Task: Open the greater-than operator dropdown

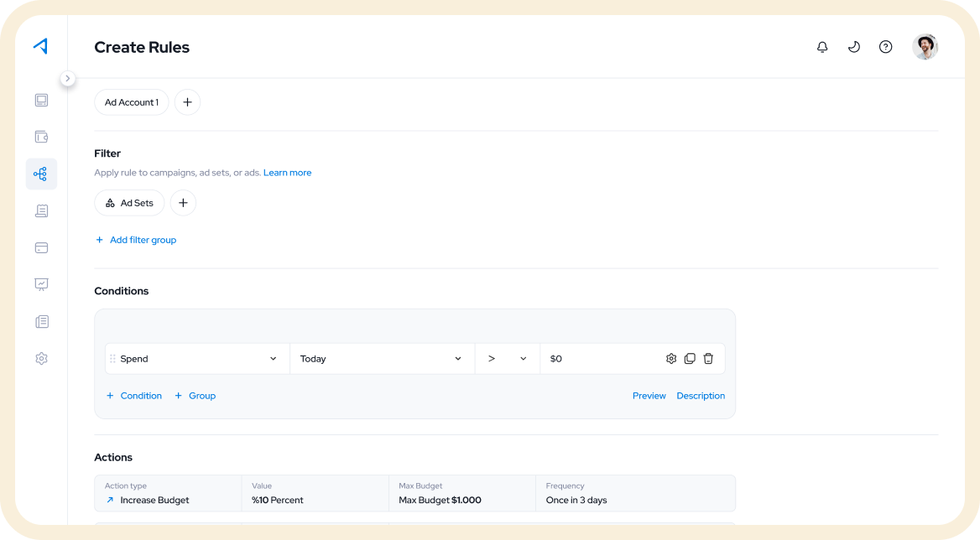Action: (x=508, y=359)
